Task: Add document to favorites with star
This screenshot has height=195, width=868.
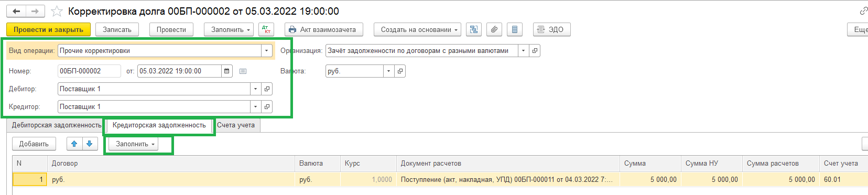Action: click(x=57, y=11)
